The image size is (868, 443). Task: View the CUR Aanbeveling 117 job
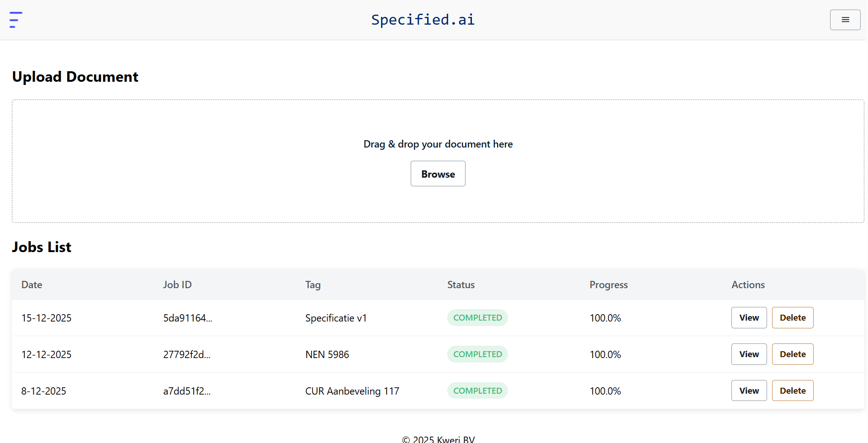coord(749,391)
